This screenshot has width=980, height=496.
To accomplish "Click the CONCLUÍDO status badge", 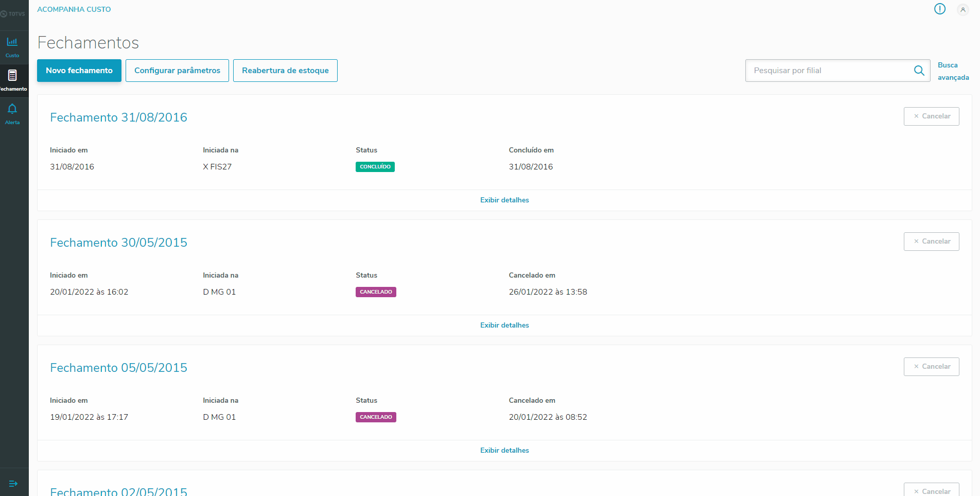I will pos(375,167).
